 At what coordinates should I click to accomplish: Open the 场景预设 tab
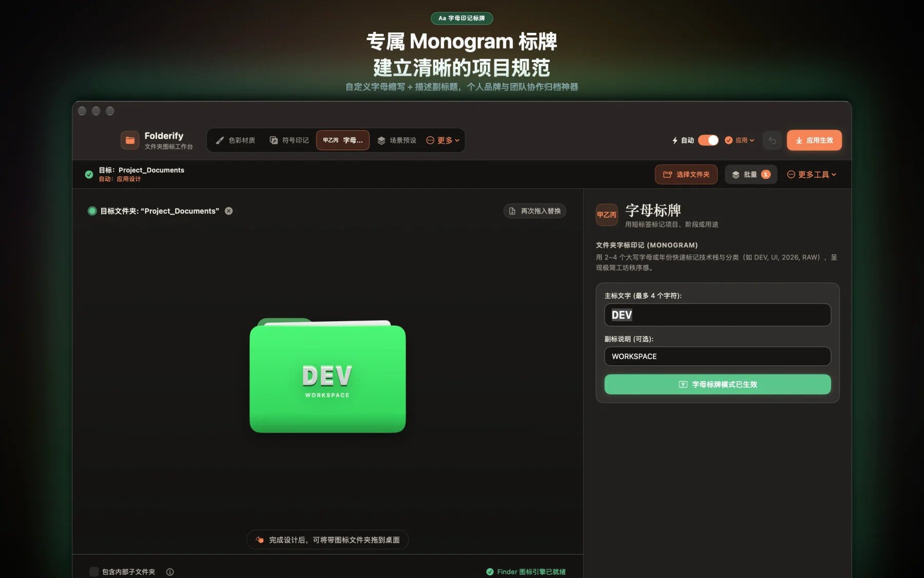397,140
